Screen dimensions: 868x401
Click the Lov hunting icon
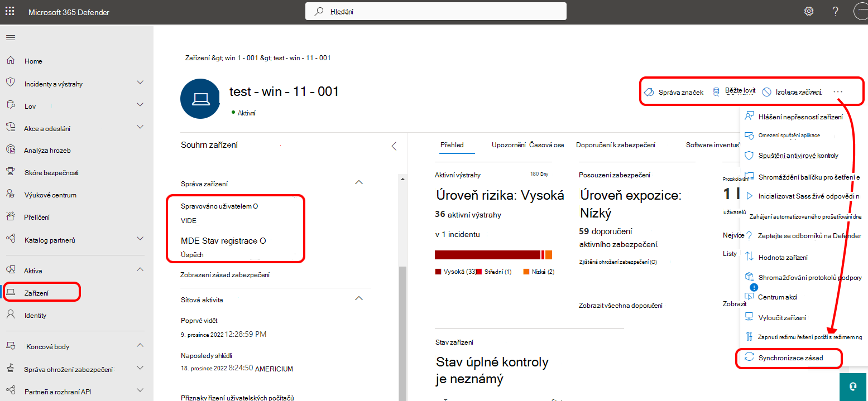pos(10,105)
